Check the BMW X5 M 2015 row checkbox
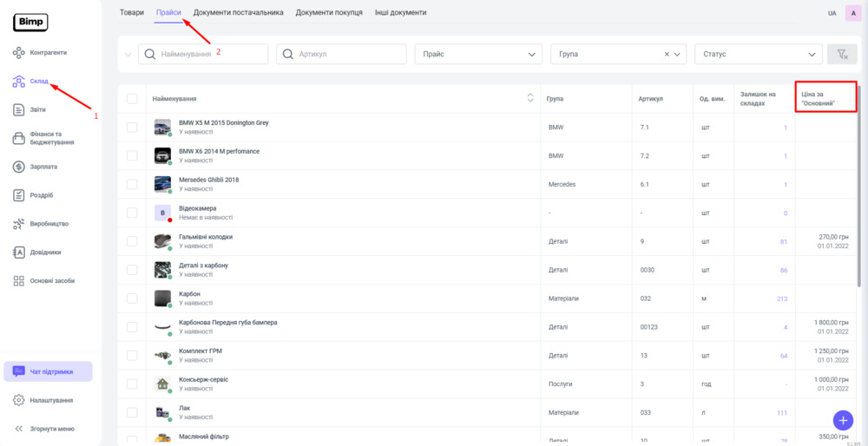The height and width of the screenshot is (446, 868). pyautogui.click(x=132, y=128)
